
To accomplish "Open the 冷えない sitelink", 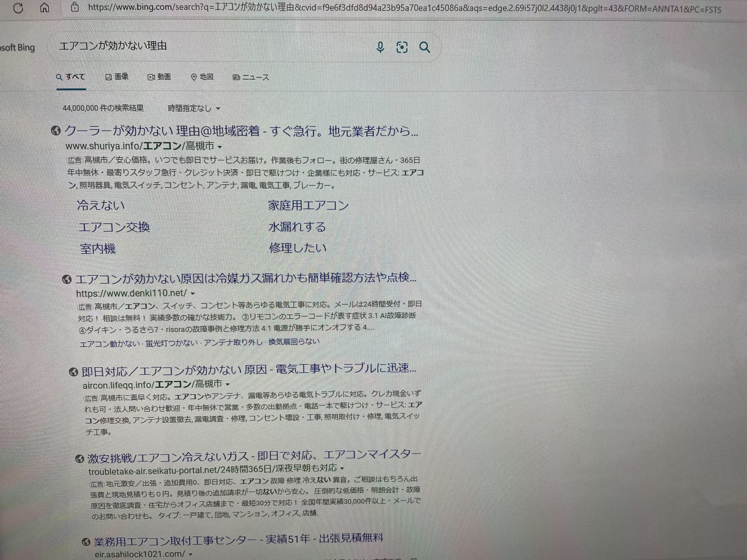I will (101, 205).
